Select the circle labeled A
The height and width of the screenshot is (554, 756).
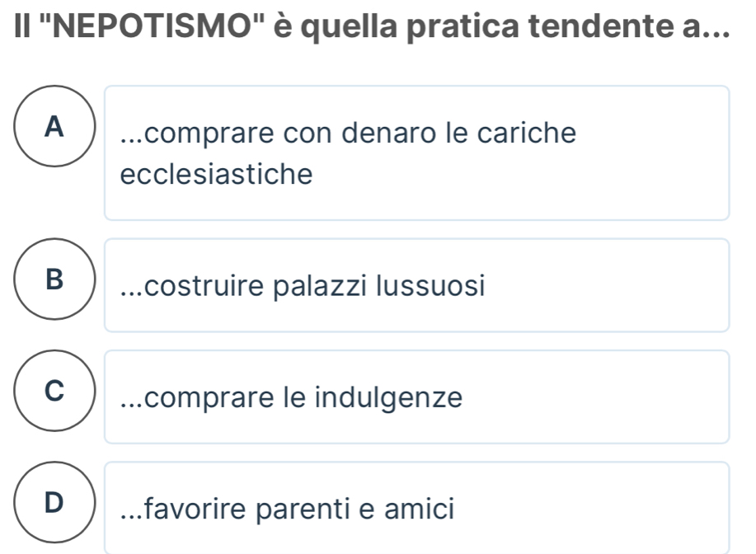click(x=55, y=126)
